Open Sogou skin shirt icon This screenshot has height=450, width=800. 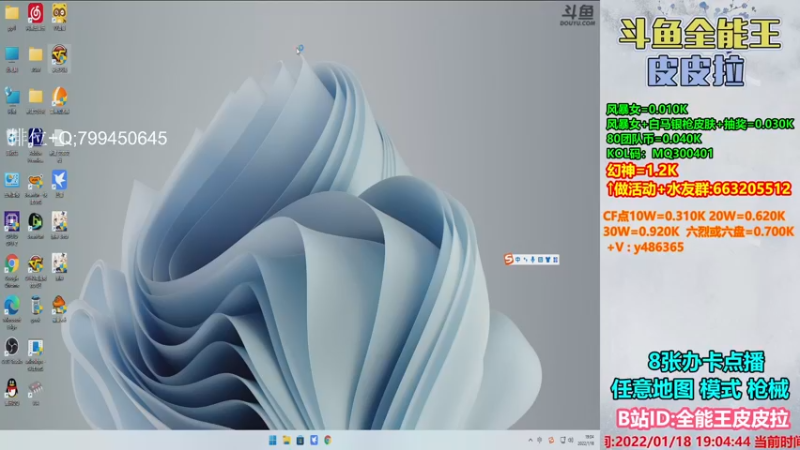point(548,260)
